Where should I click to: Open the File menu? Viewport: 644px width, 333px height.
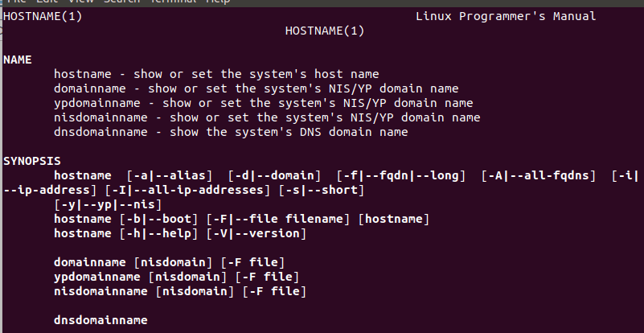coord(16,2)
